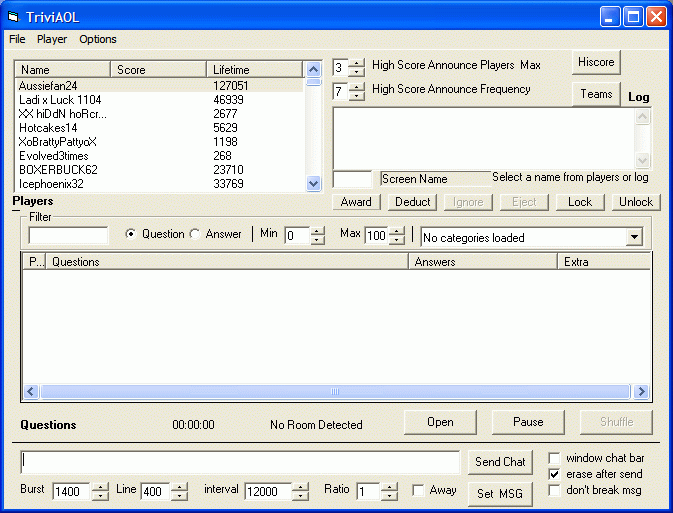Click the TriviAOL title bar app icon

[14, 17]
